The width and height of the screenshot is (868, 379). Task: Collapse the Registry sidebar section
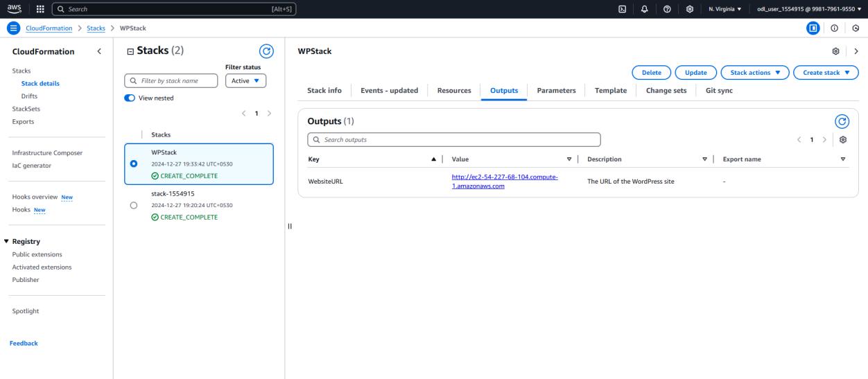7,241
